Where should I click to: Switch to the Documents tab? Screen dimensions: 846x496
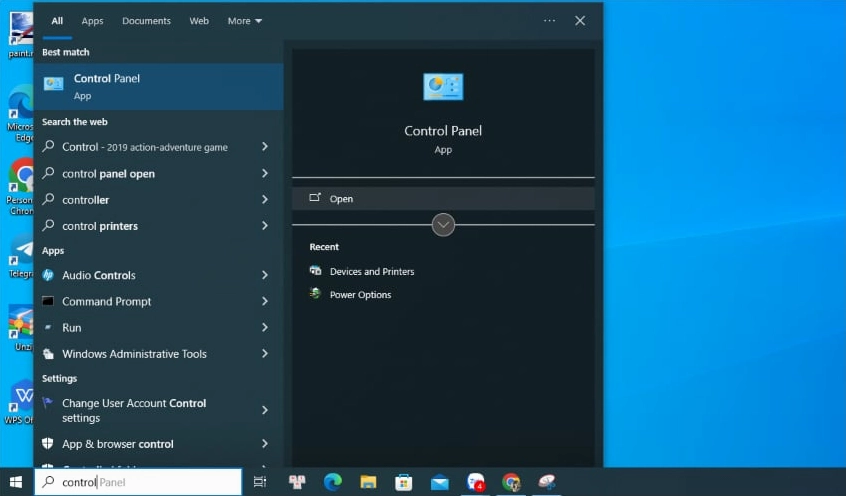(146, 21)
